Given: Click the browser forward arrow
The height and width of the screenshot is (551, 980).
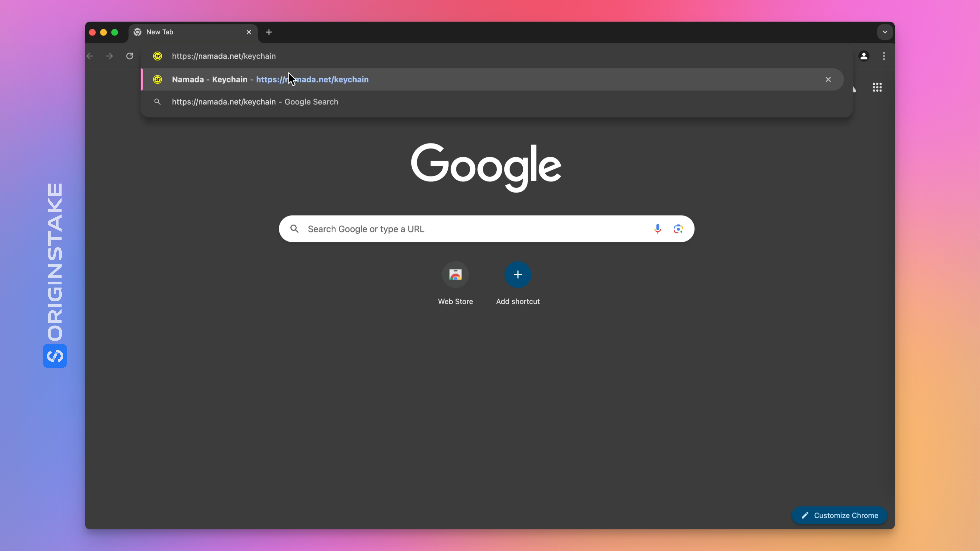Looking at the screenshot, I should coord(110,56).
